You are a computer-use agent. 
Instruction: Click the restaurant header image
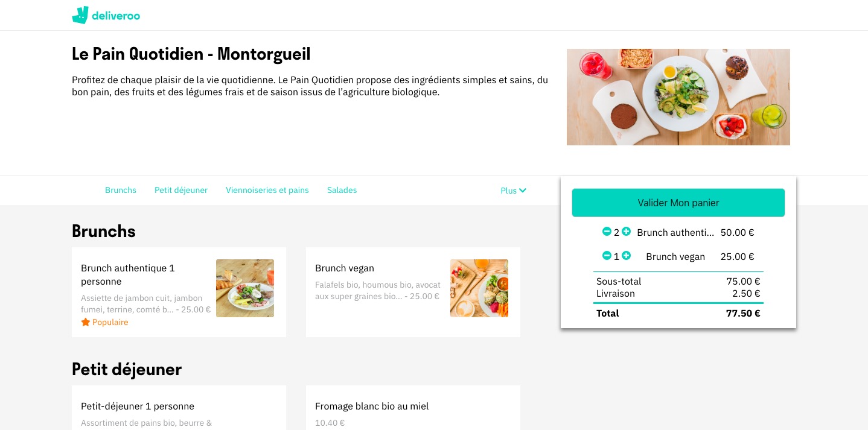point(678,96)
